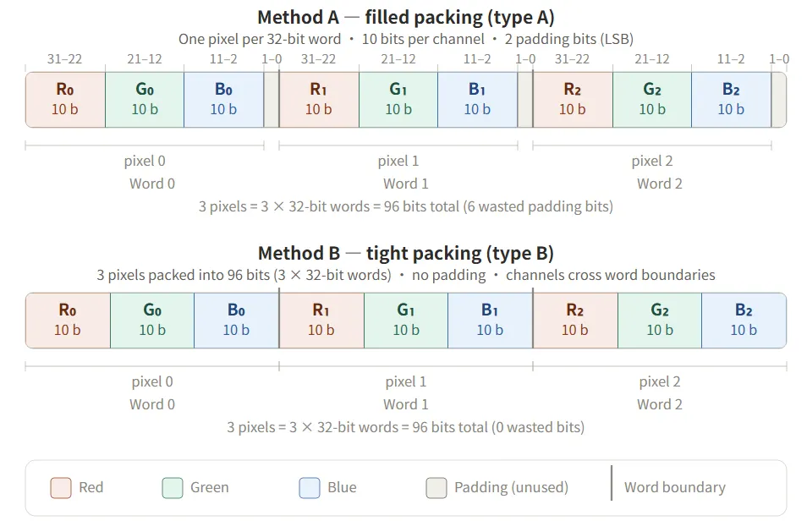807x532 pixels.
Task: Click the Method B tight packing title
Action: pos(405,253)
